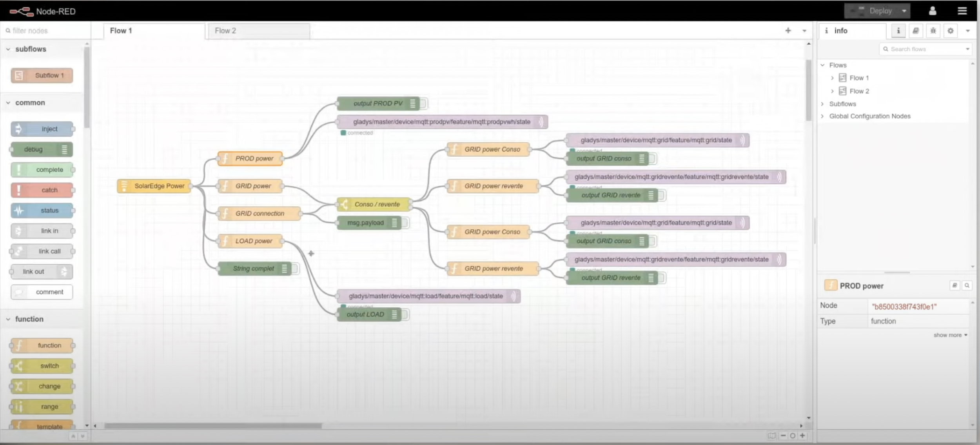The height and width of the screenshot is (445, 980).
Task: Toggle the navigator map icon in footer
Action: tap(771, 436)
